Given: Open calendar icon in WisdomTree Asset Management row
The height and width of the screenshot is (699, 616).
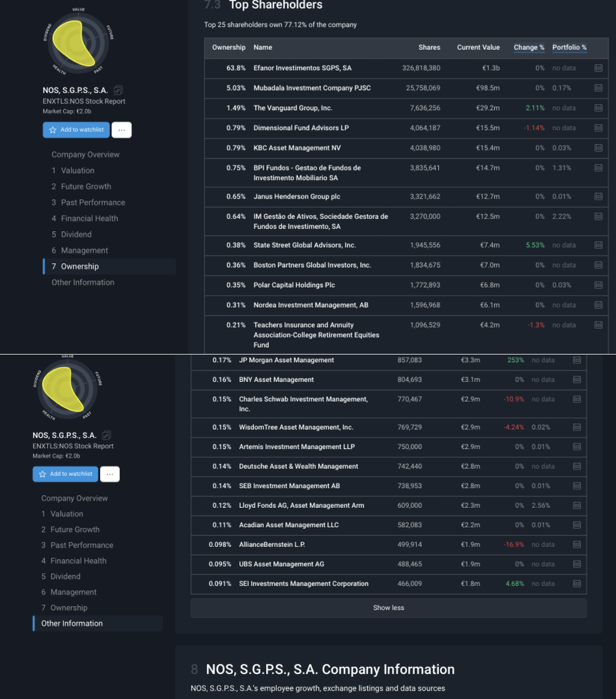Looking at the screenshot, I should pos(577,427).
